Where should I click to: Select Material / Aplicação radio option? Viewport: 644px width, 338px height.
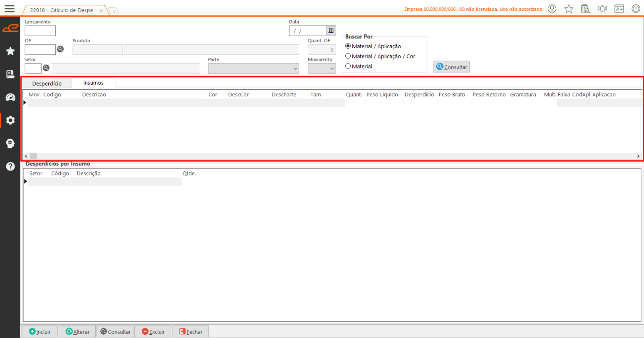point(348,46)
